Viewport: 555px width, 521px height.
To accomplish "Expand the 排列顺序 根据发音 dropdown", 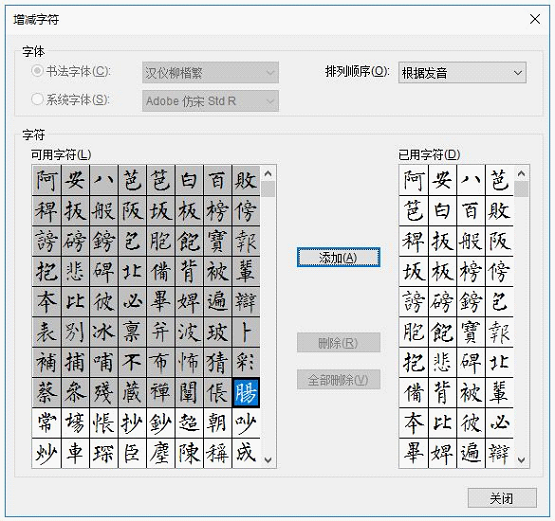I will (x=462, y=73).
